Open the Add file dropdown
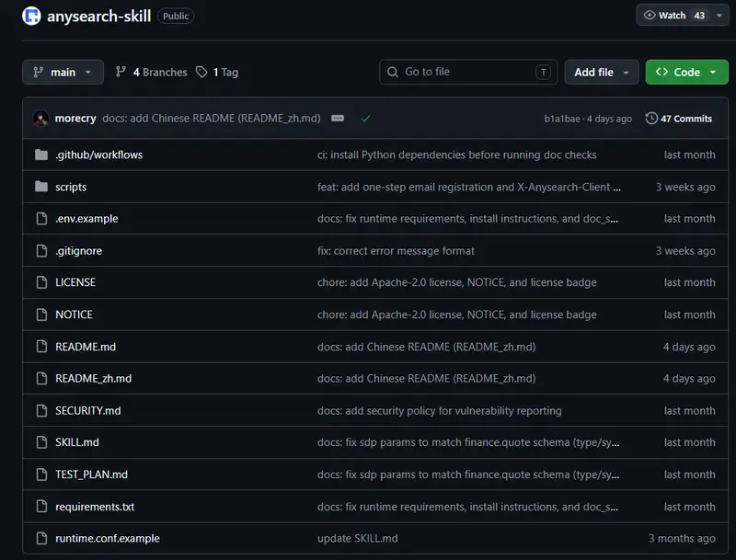The width and height of the screenshot is (736, 560). point(602,72)
